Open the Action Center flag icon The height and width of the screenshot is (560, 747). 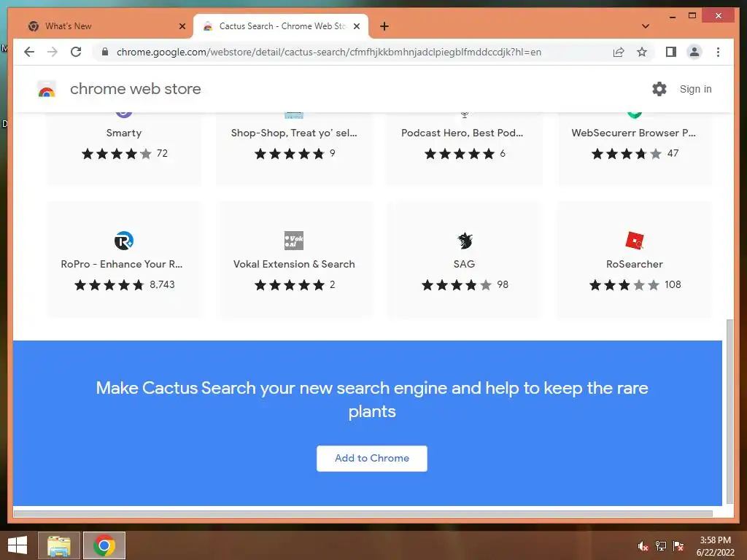[678, 546]
